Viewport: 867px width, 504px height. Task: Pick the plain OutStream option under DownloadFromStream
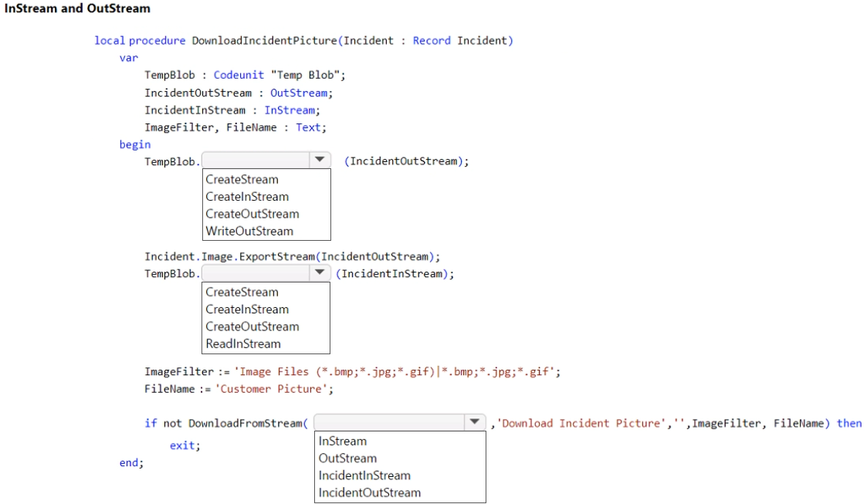[x=347, y=458]
